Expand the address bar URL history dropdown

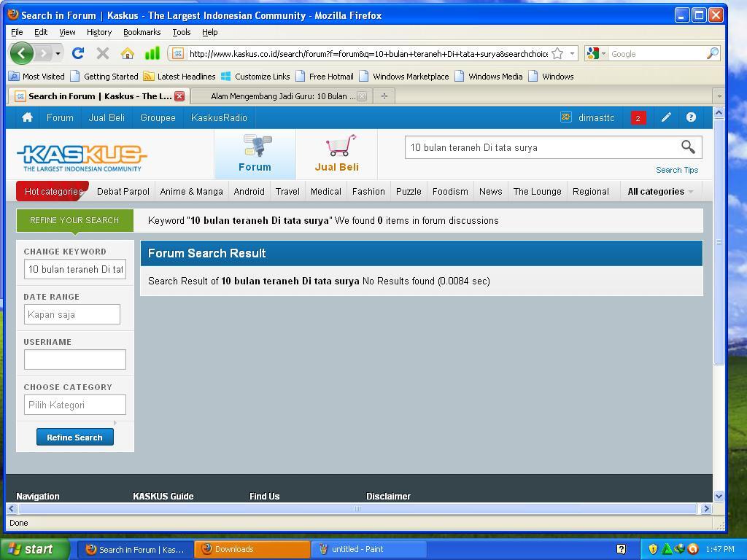(x=572, y=53)
